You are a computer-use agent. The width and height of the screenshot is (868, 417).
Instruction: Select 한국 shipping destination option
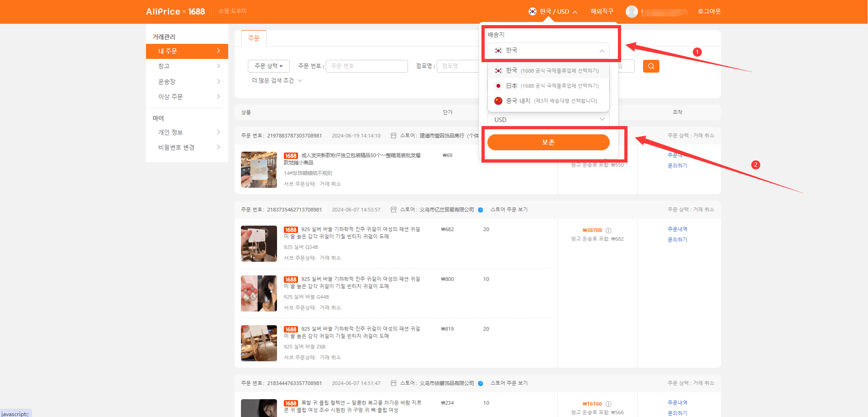tap(549, 71)
